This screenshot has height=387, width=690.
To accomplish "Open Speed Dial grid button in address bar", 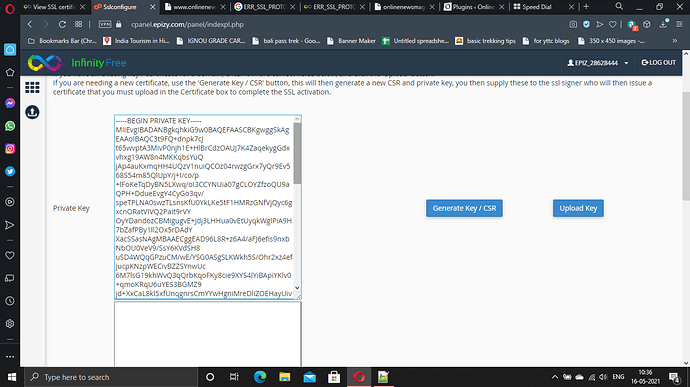I will pyautogui.click(x=78, y=25).
